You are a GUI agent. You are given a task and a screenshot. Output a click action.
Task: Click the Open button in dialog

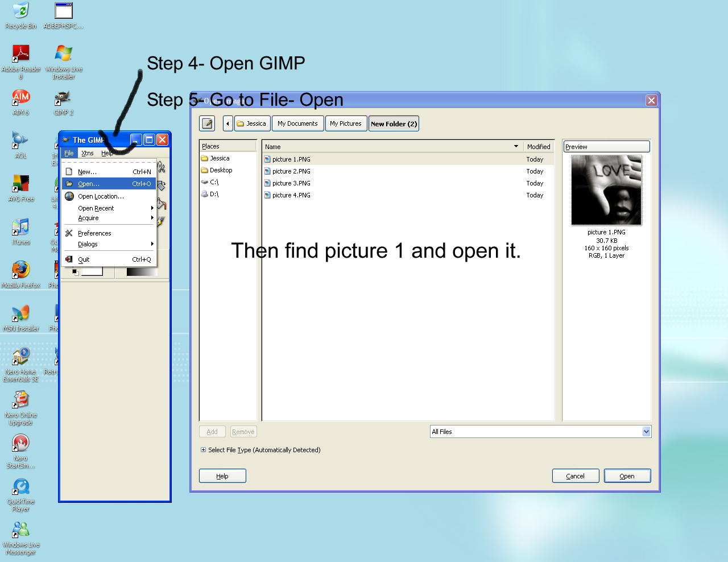tap(627, 476)
